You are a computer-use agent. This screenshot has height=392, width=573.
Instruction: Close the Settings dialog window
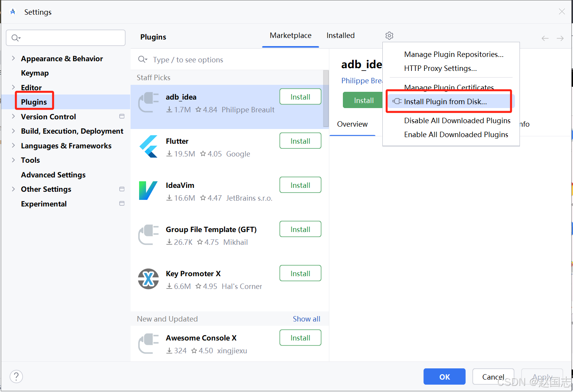[562, 12]
